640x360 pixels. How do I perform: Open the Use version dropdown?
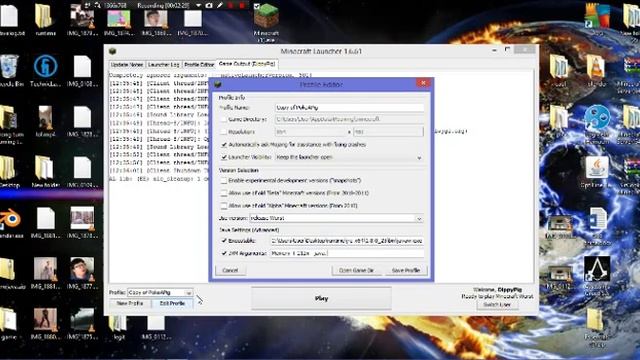click(419, 219)
